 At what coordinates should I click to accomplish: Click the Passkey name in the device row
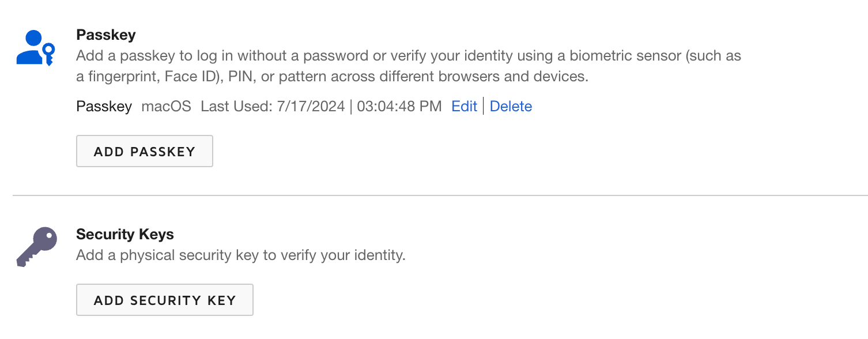click(x=104, y=106)
